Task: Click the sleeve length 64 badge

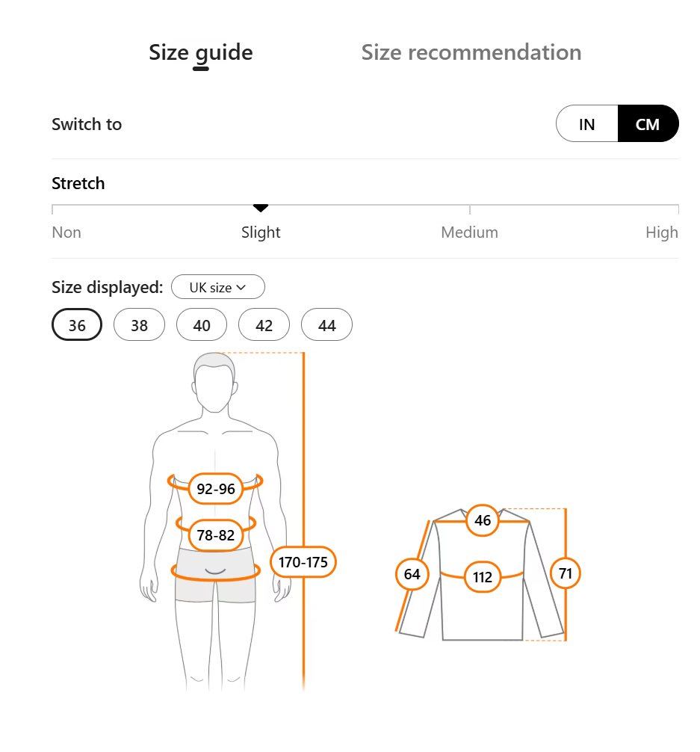Action: click(412, 574)
